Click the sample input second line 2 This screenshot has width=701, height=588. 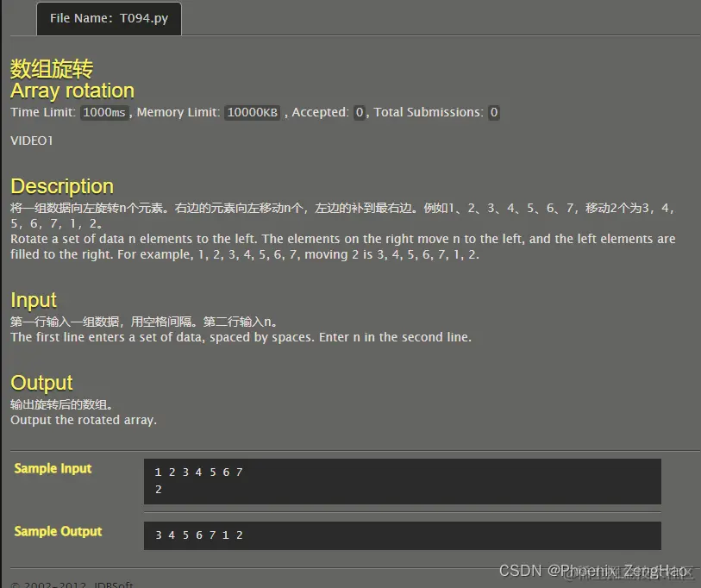coord(159,490)
